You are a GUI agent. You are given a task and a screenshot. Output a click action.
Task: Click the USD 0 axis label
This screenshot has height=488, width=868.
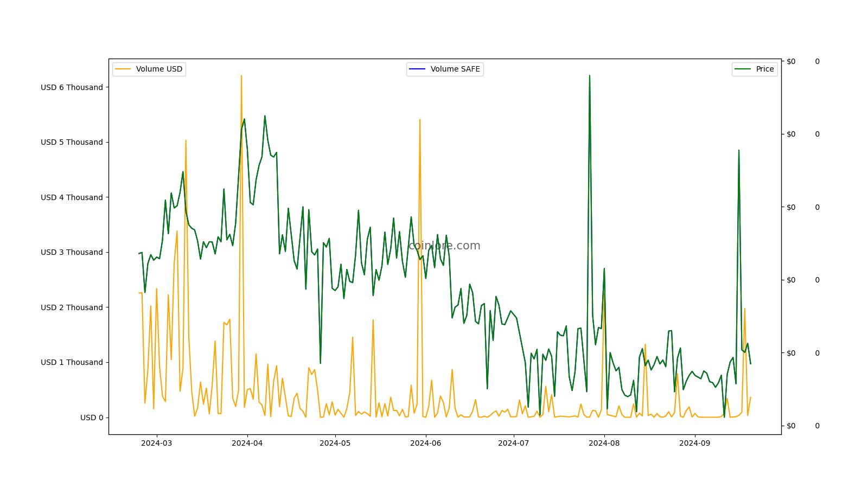click(92, 418)
